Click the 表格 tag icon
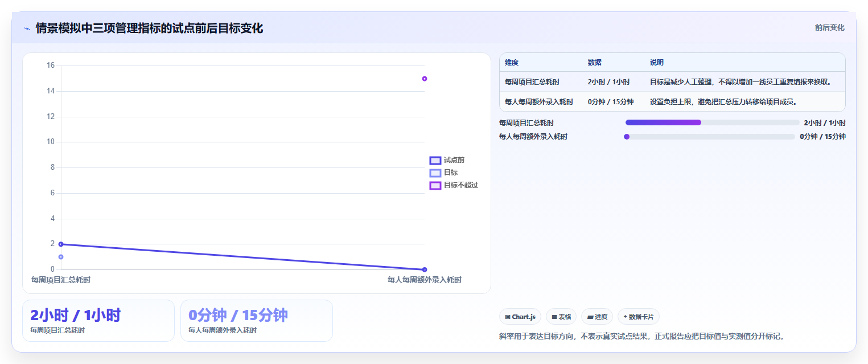The image size is (868, 364). coord(554,317)
